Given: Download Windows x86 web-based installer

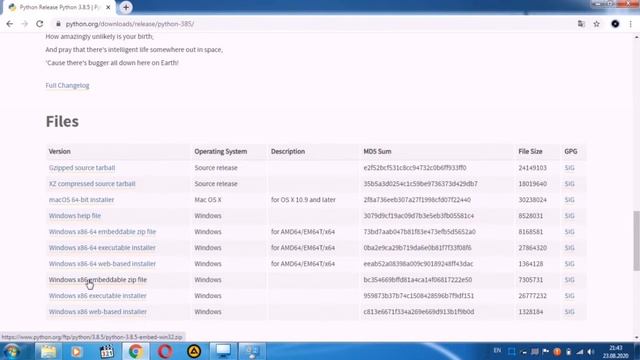Looking at the screenshot, I should (x=98, y=311).
